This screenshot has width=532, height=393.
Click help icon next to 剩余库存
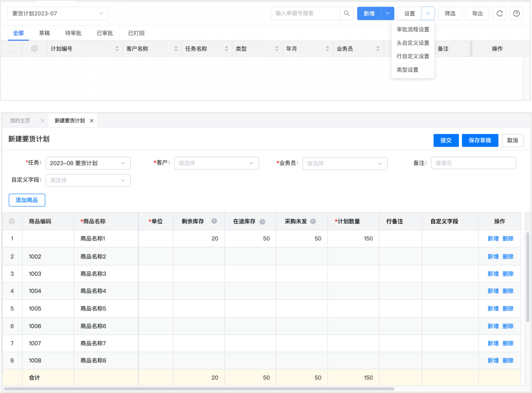(x=214, y=221)
